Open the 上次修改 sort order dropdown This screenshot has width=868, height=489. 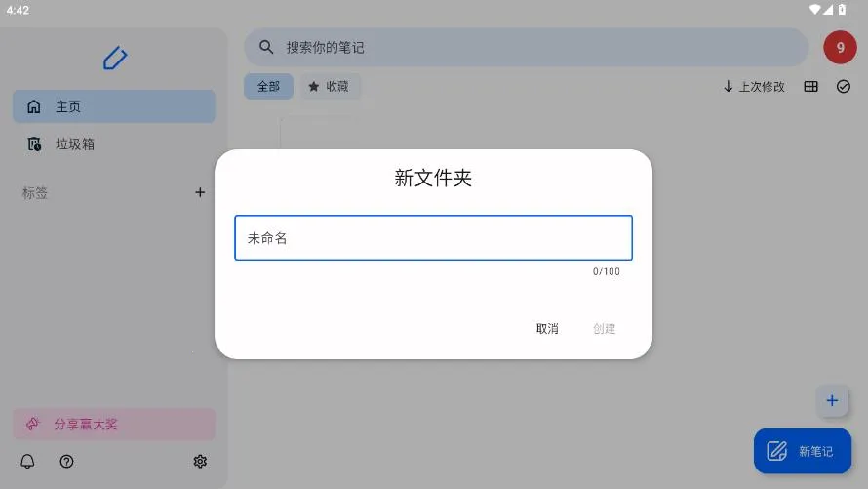point(754,87)
